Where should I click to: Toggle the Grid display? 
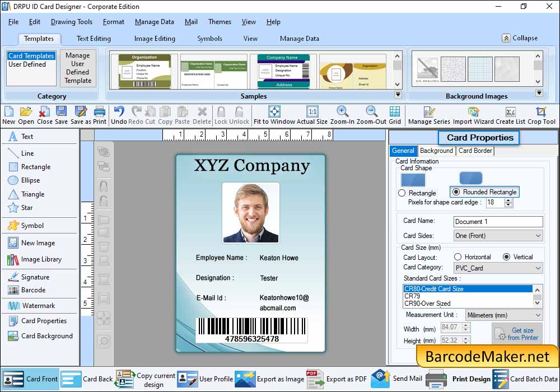tap(395, 115)
